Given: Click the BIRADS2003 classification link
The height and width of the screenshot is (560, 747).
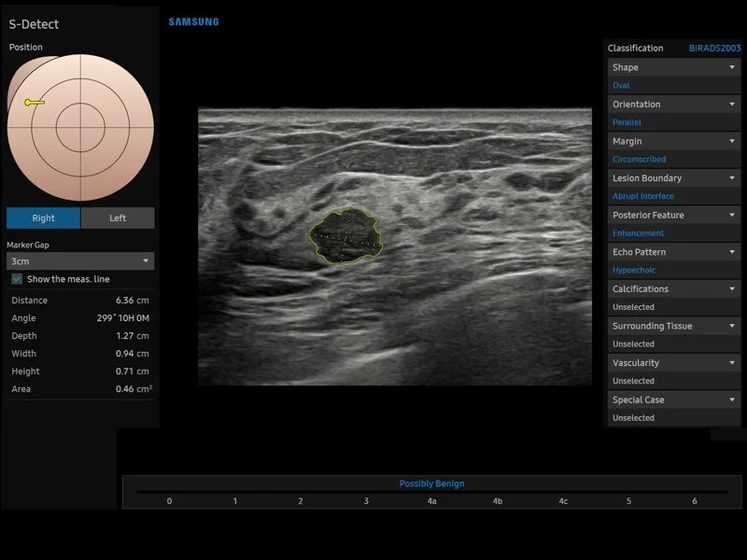Looking at the screenshot, I should click(714, 48).
